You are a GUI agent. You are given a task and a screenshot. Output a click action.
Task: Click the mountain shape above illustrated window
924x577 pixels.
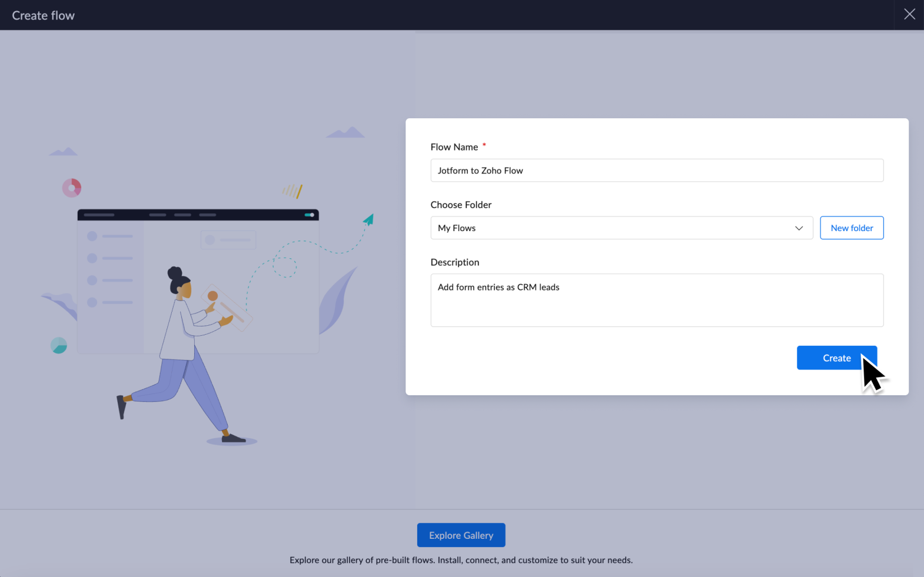(x=346, y=133)
